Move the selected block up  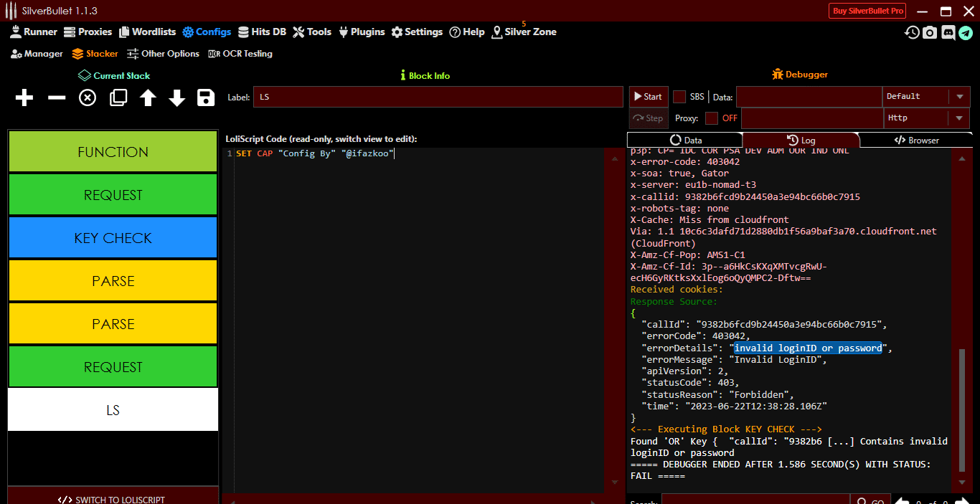[146, 98]
